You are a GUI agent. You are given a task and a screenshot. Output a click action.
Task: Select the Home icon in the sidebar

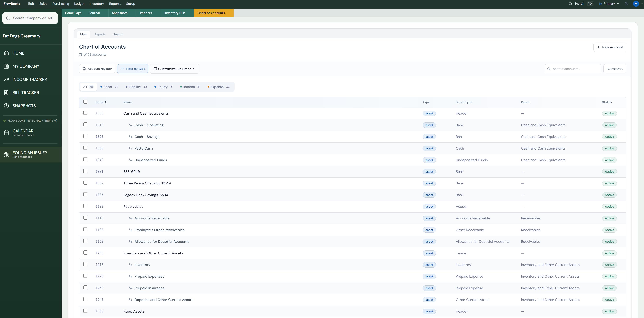(6, 53)
